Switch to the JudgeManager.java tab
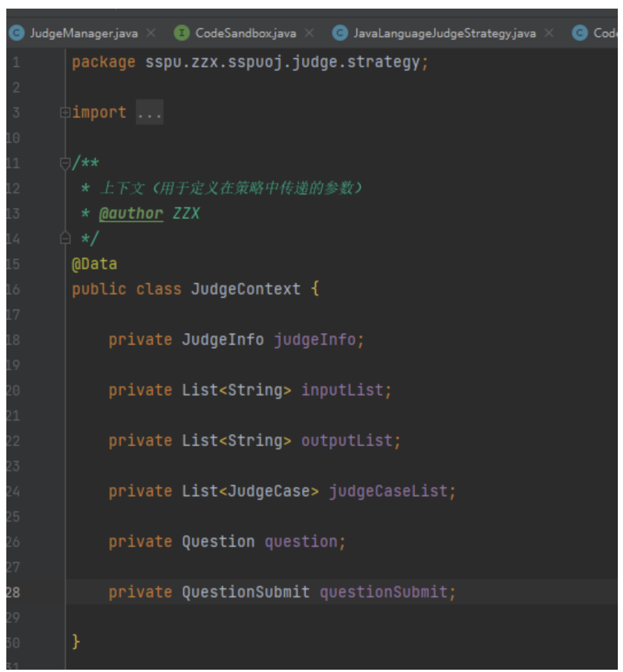 (84, 33)
